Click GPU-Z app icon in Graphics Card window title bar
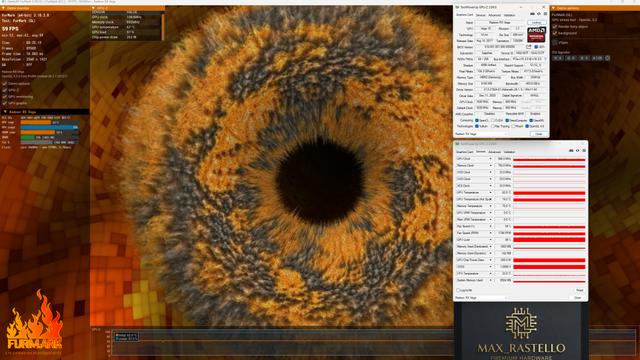The height and width of the screenshot is (360, 640). (x=457, y=7)
